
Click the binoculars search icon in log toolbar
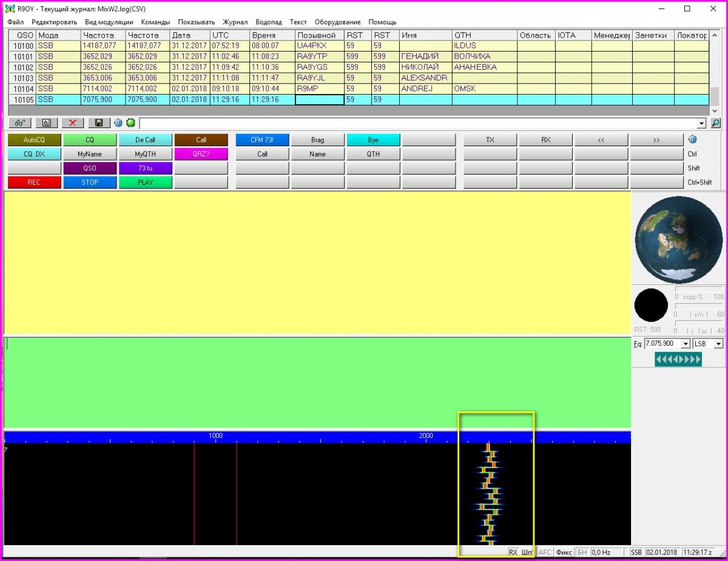pos(19,123)
